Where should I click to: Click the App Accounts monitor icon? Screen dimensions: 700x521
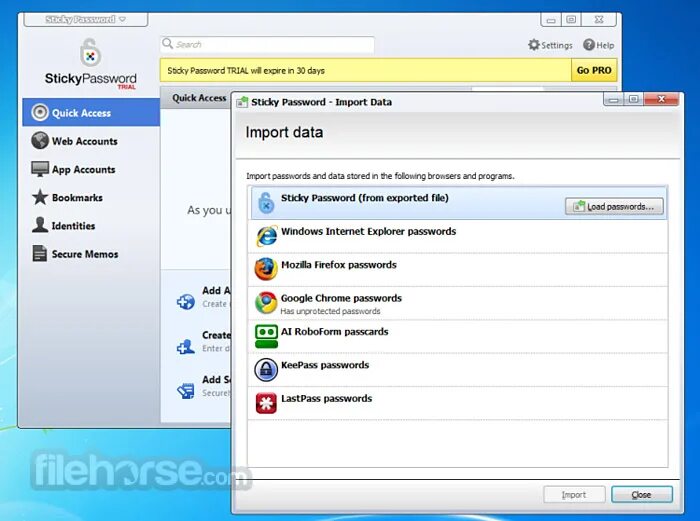pyautogui.click(x=40, y=169)
